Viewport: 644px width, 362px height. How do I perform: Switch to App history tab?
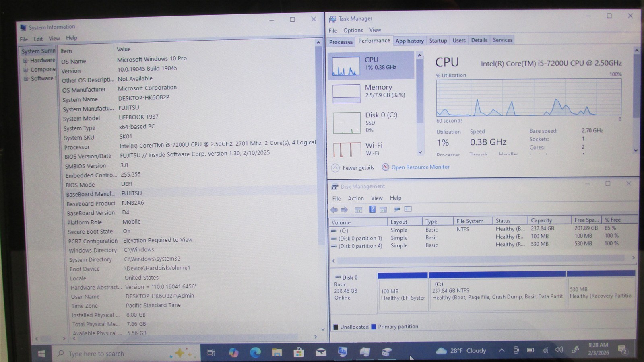[x=410, y=41]
